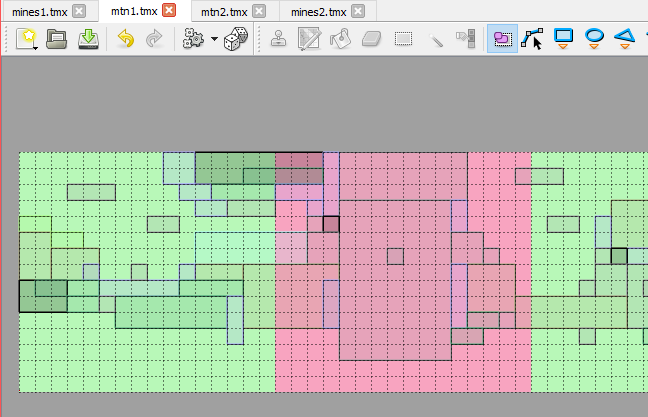Screen dimensions: 648x417
Task: Open a file with folder icon
Action: 57,39
